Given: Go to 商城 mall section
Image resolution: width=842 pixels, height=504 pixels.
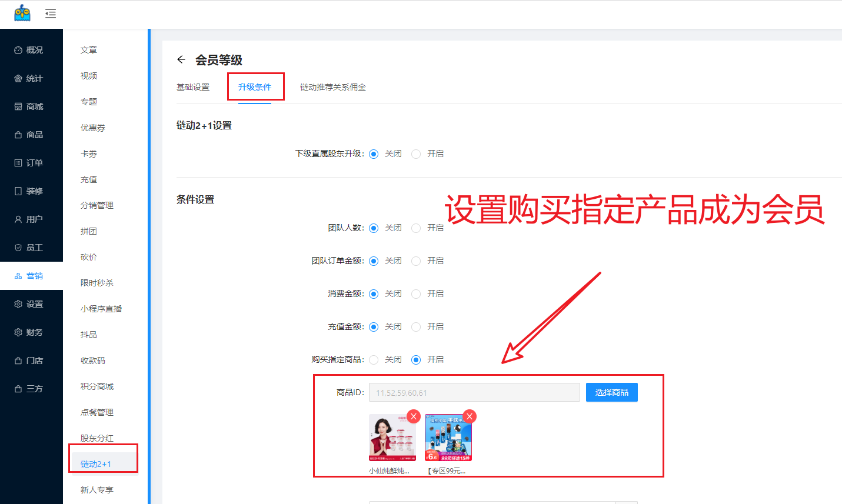Looking at the screenshot, I should tap(29, 106).
